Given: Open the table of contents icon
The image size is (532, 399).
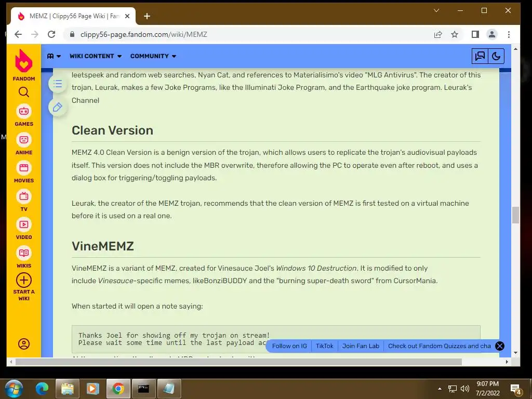Looking at the screenshot, I should [58, 84].
